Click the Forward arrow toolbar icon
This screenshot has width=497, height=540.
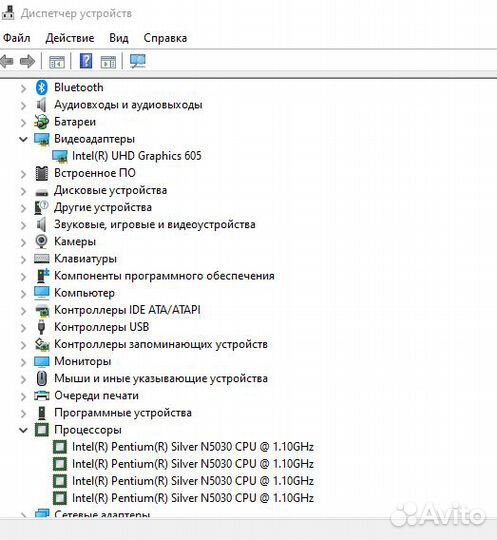(x=28, y=62)
